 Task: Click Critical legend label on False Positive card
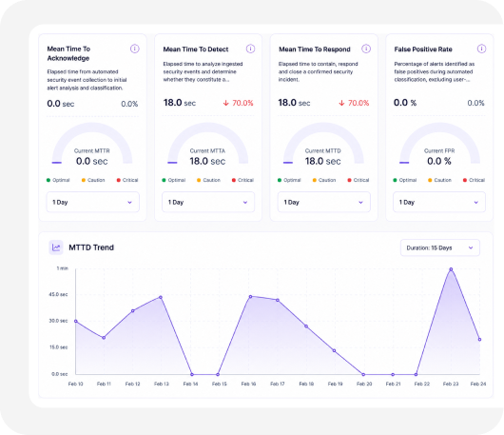(476, 180)
